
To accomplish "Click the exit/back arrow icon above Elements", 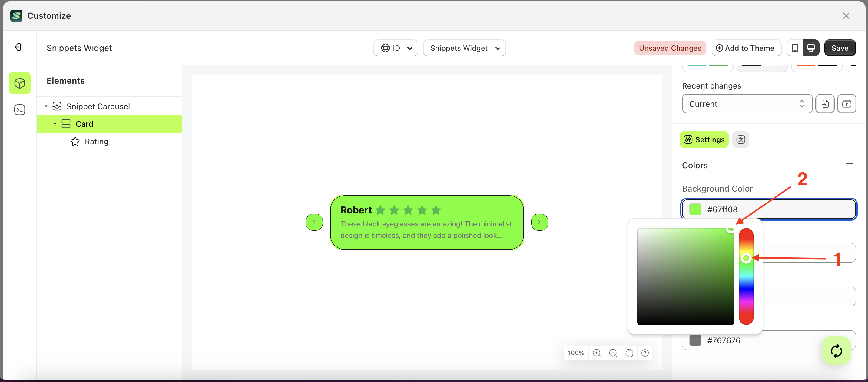I will [18, 47].
